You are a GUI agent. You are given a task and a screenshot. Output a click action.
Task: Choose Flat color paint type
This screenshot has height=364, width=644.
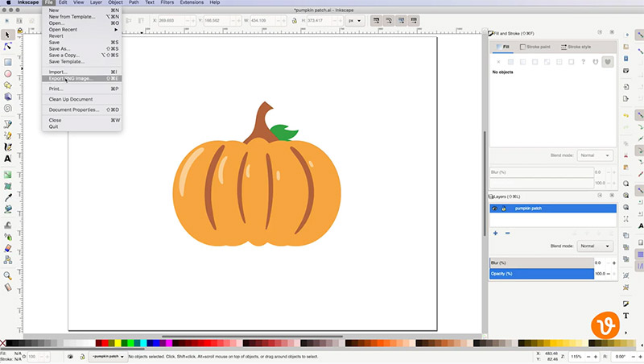coord(510,62)
